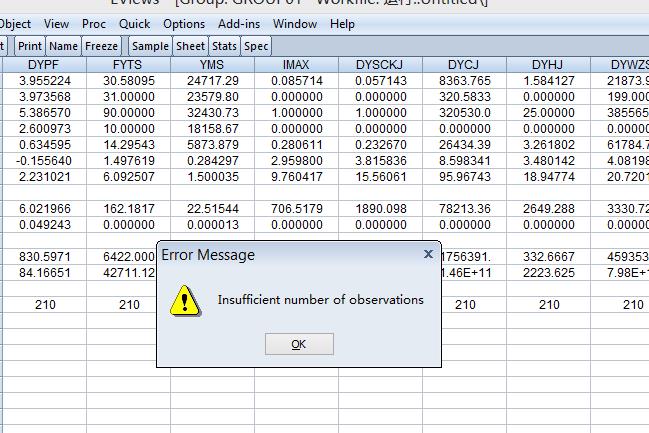Select the YMS column header
The width and height of the screenshot is (649, 433).
pyautogui.click(x=212, y=65)
